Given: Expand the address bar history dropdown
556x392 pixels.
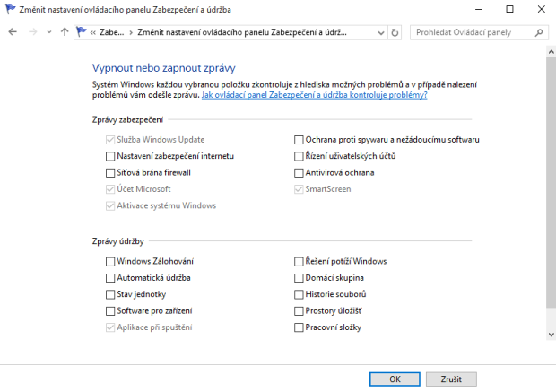Looking at the screenshot, I should (381, 32).
